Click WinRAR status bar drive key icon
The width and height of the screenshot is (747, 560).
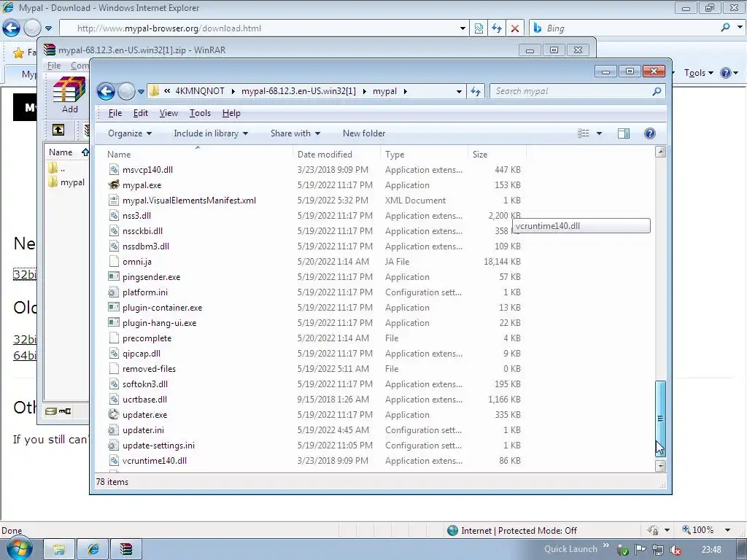point(58,411)
